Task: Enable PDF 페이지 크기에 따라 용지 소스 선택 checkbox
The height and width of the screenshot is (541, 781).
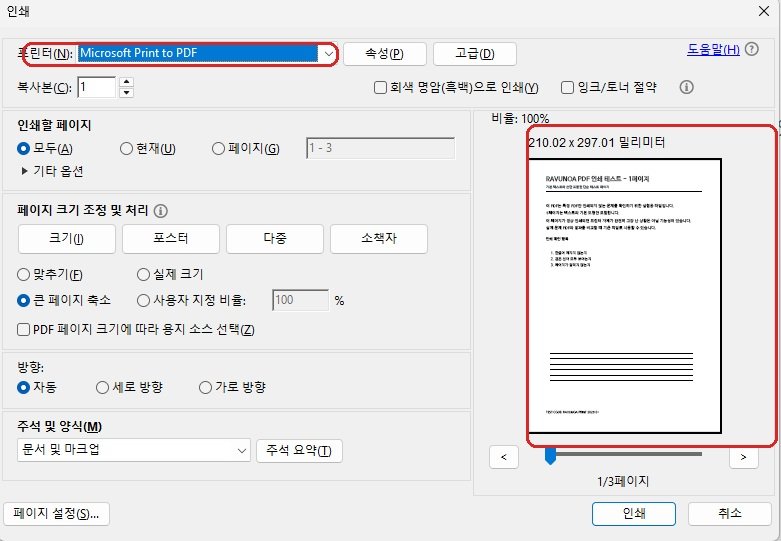Action: point(23,330)
